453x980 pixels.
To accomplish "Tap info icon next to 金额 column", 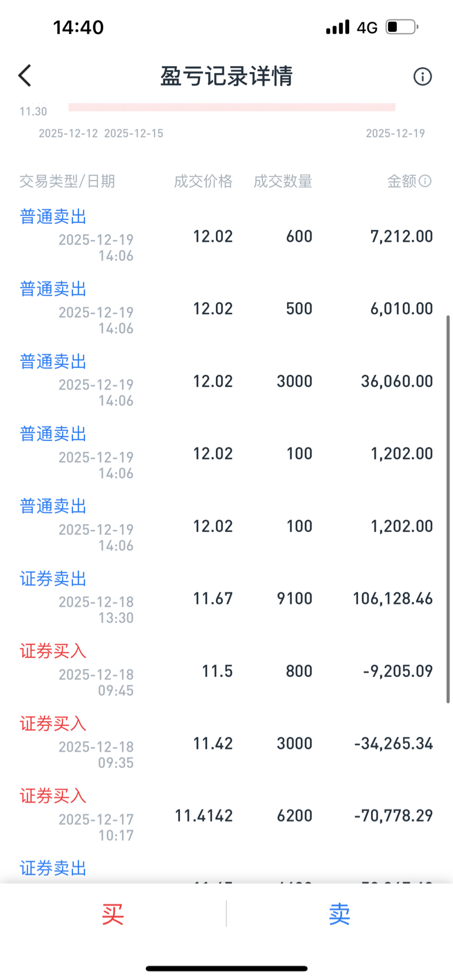I will pyautogui.click(x=425, y=181).
